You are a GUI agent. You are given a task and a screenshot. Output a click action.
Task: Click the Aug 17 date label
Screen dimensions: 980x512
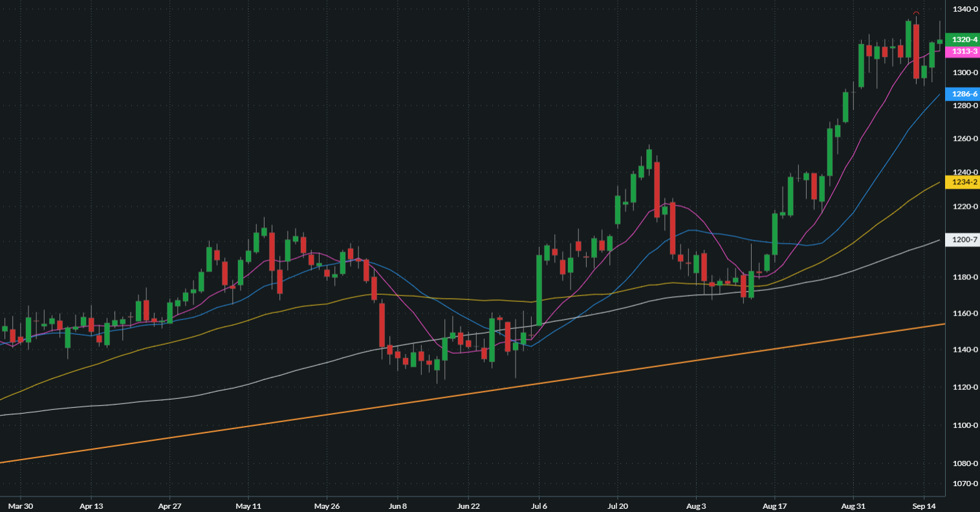pos(774,506)
